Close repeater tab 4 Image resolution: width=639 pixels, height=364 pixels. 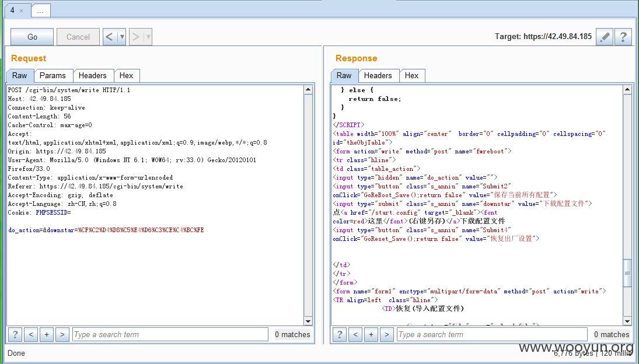tap(21, 11)
